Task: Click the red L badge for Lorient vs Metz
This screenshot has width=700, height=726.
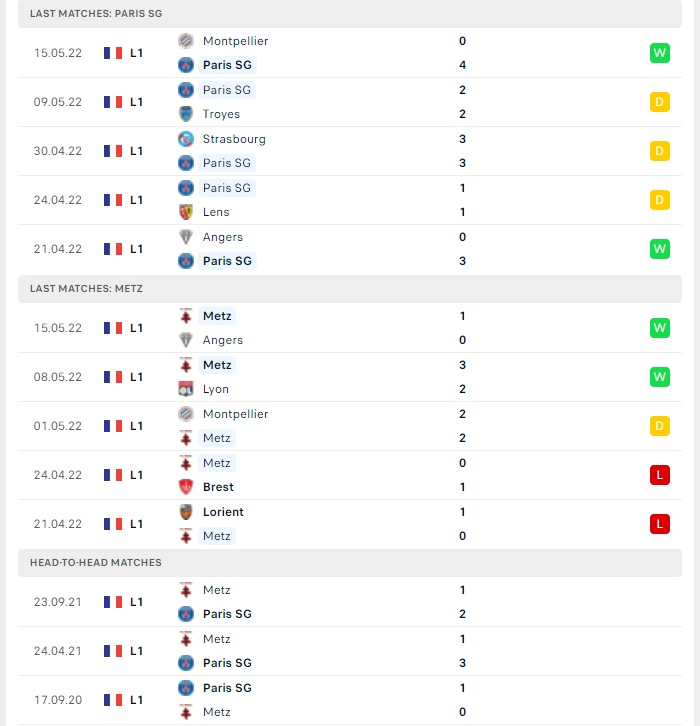Action: 660,524
